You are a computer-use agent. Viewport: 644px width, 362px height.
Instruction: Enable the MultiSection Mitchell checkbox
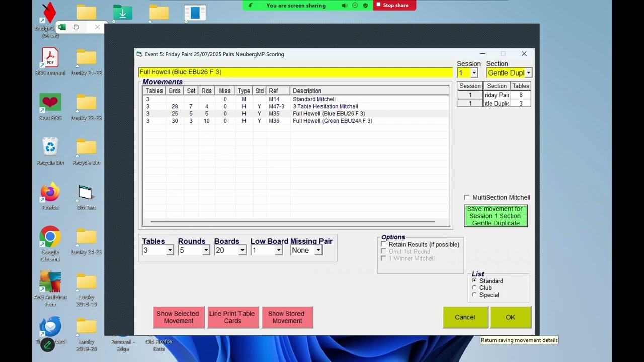point(467,198)
